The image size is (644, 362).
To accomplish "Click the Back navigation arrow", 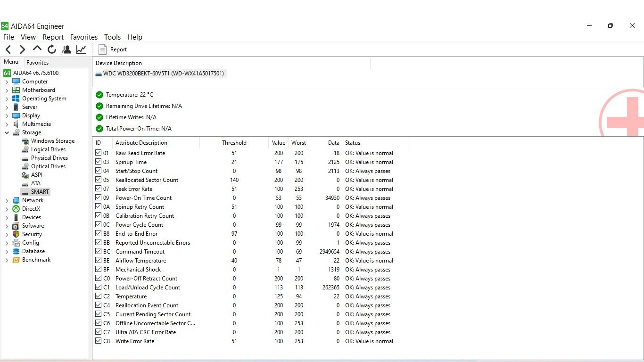I will [8, 49].
